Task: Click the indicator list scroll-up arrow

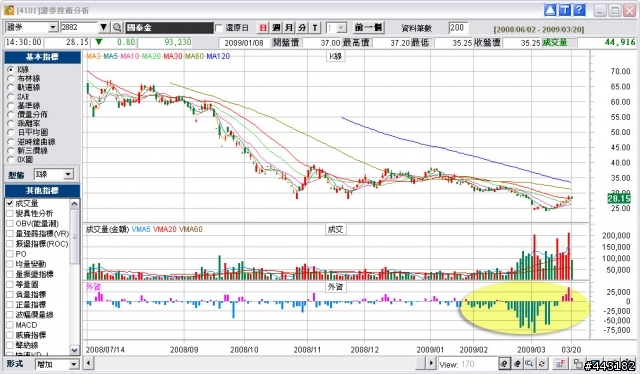Action: (x=74, y=203)
